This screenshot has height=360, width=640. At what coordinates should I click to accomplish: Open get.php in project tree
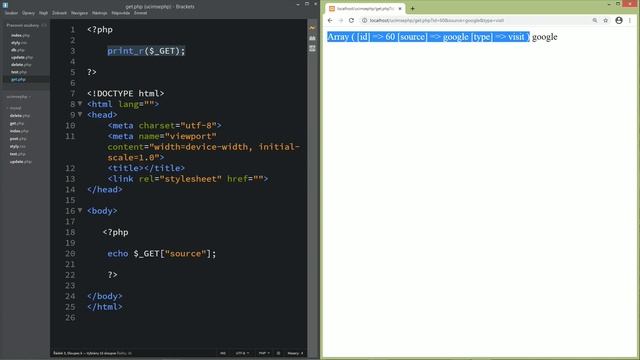tap(17, 123)
